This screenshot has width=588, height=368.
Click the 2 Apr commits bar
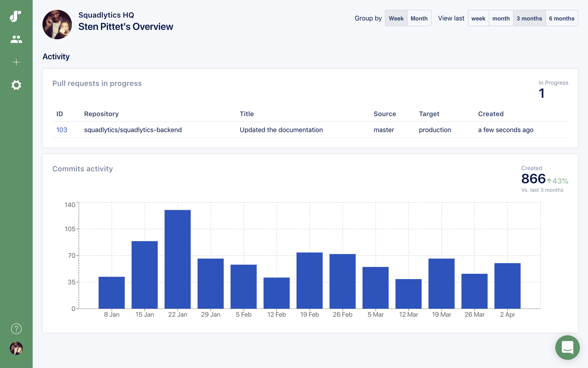point(507,286)
